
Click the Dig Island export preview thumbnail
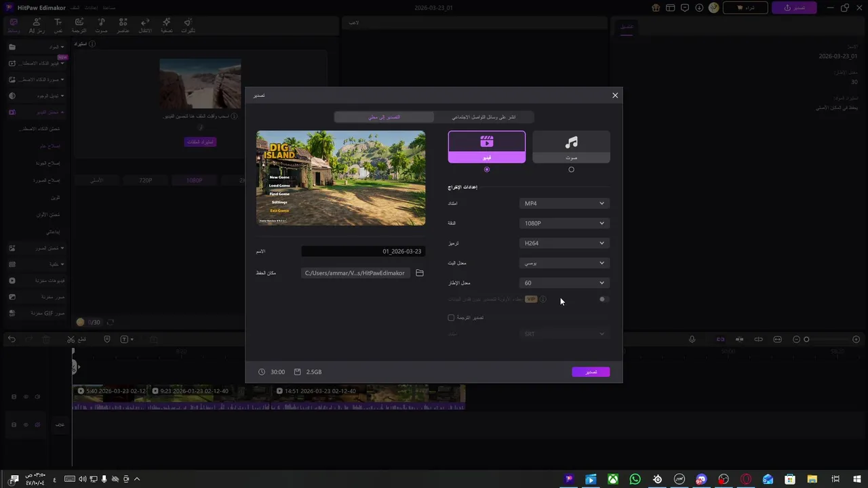click(x=341, y=178)
